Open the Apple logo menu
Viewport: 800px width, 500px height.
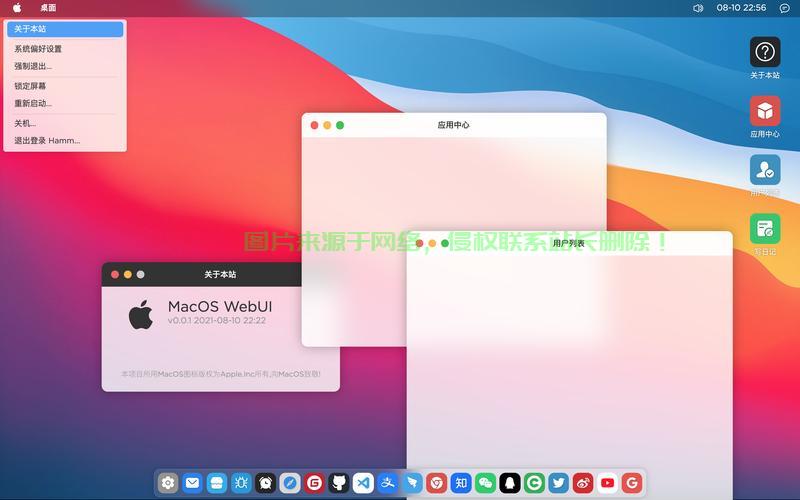point(17,8)
